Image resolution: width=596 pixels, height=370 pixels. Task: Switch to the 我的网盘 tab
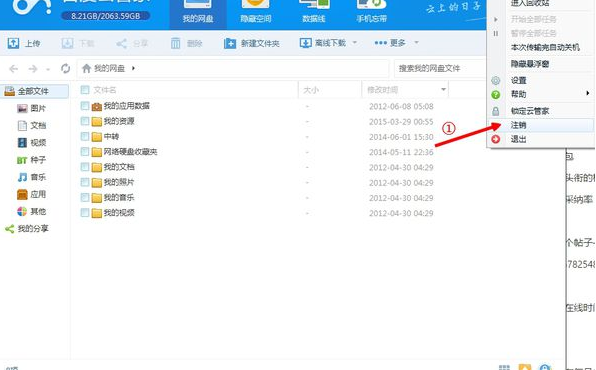[198, 13]
